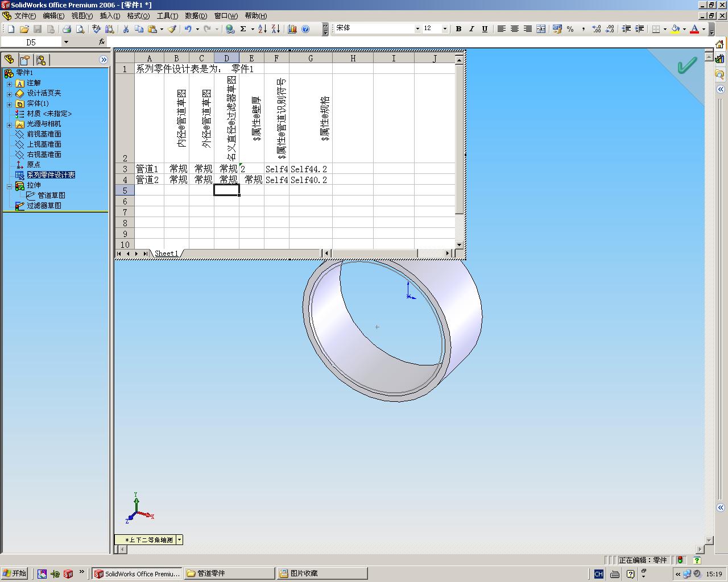Viewport: 728px width, 582px height.
Task: Toggle italic formatting
Action: (x=471, y=29)
